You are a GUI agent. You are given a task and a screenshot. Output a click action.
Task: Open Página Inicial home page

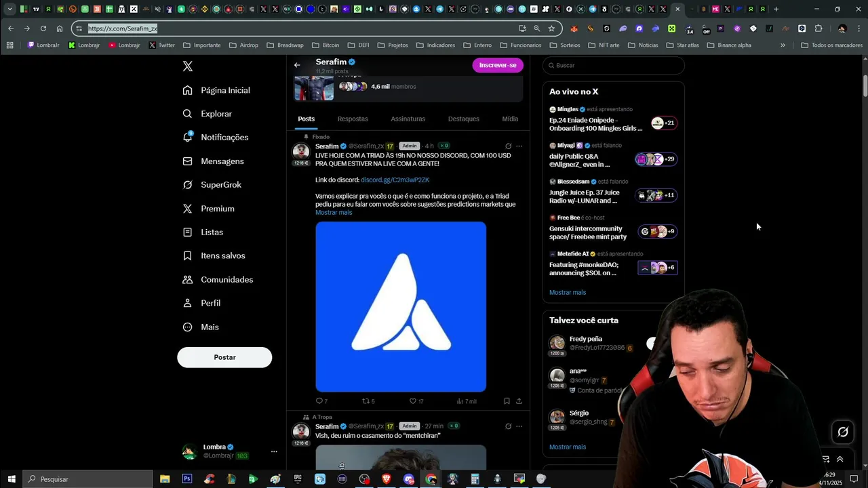pos(217,90)
